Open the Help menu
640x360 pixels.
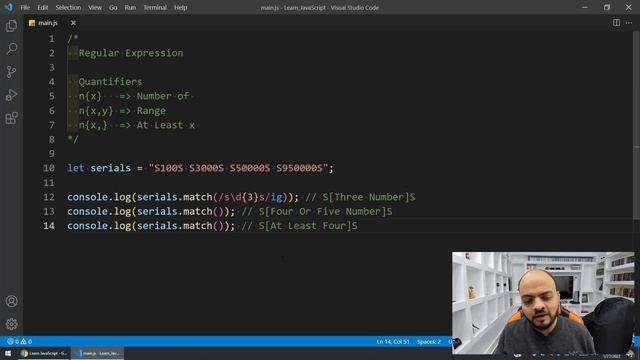[x=180, y=7]
